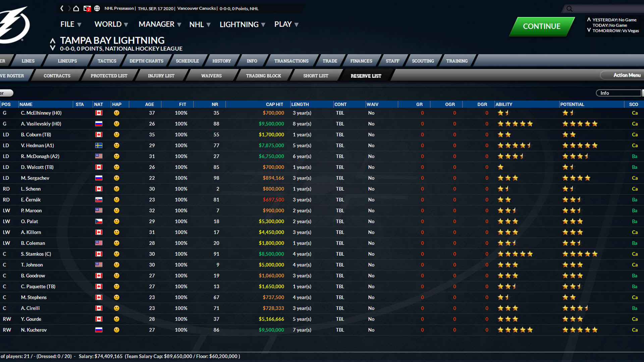Open player N. Kucherov

34,330
